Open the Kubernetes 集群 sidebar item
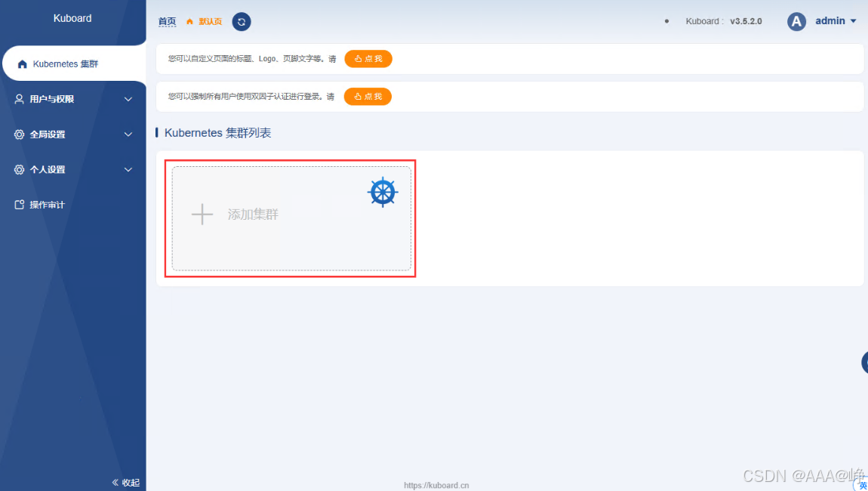 coord(74,63)
